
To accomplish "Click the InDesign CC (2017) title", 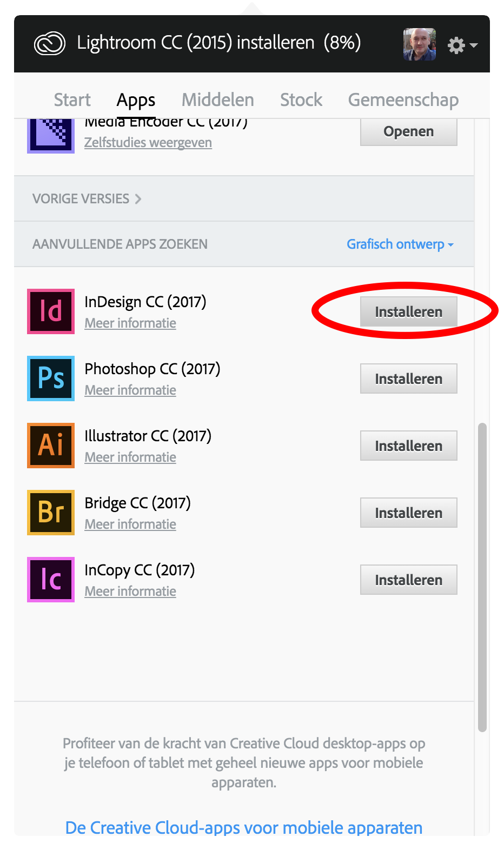I will click(145, 302).
